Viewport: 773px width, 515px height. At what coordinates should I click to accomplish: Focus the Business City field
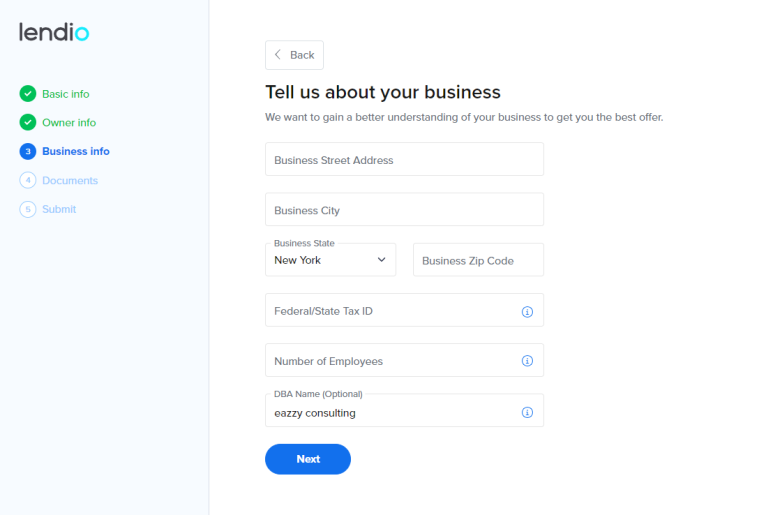tap(404, 209)
